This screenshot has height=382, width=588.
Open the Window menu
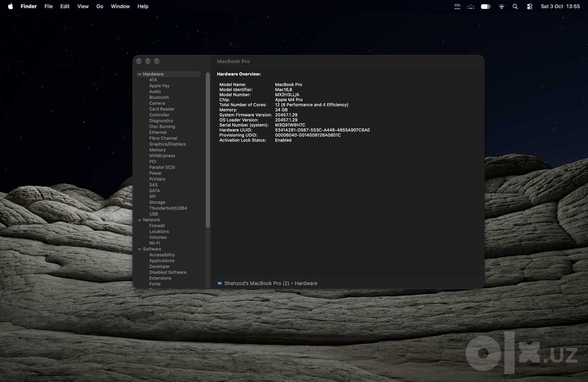(x=121, y=6)
